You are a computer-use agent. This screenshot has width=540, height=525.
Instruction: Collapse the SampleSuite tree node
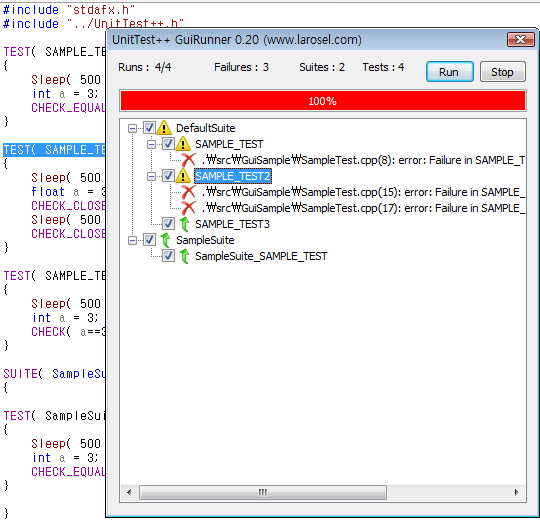coord(132,240)
